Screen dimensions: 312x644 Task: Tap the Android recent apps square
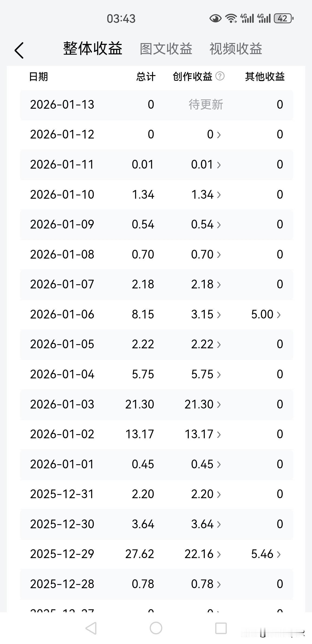click(x=221, y=628)
